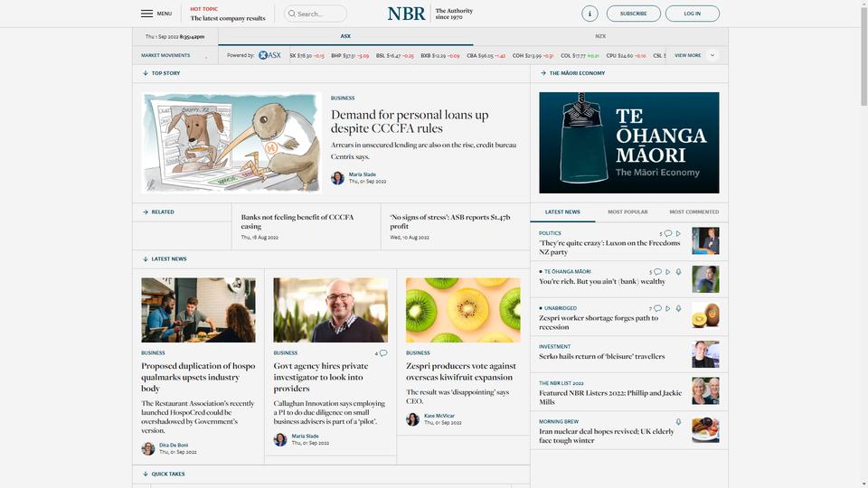Open smiling bald man article photo
868x488 pixels.
(331, 310)
